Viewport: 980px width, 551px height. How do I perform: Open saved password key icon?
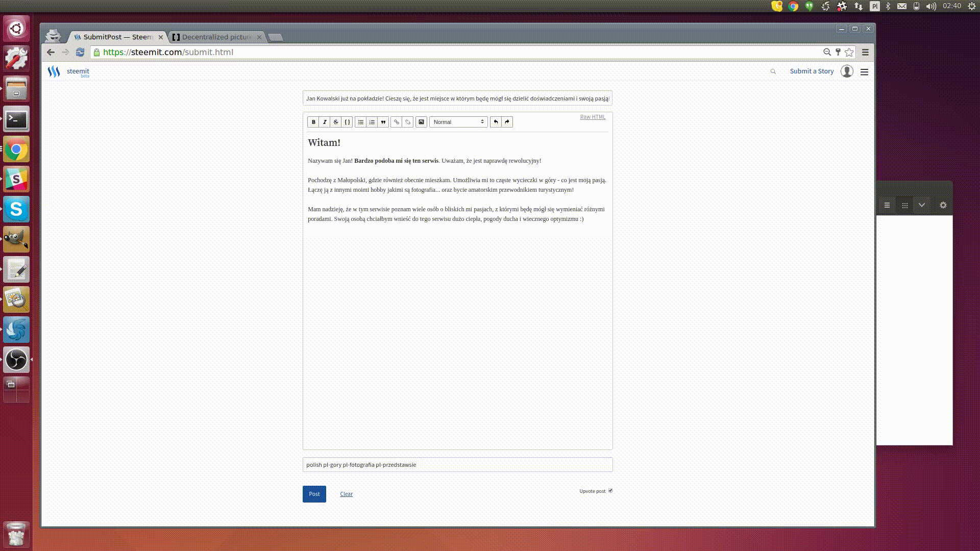pos(838,52)
